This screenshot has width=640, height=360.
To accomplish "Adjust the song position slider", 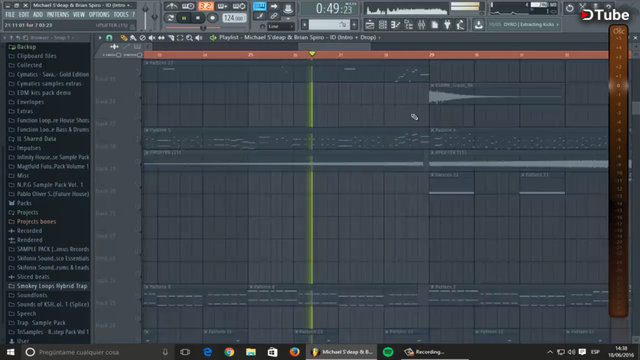I will (x=203, y=28).
